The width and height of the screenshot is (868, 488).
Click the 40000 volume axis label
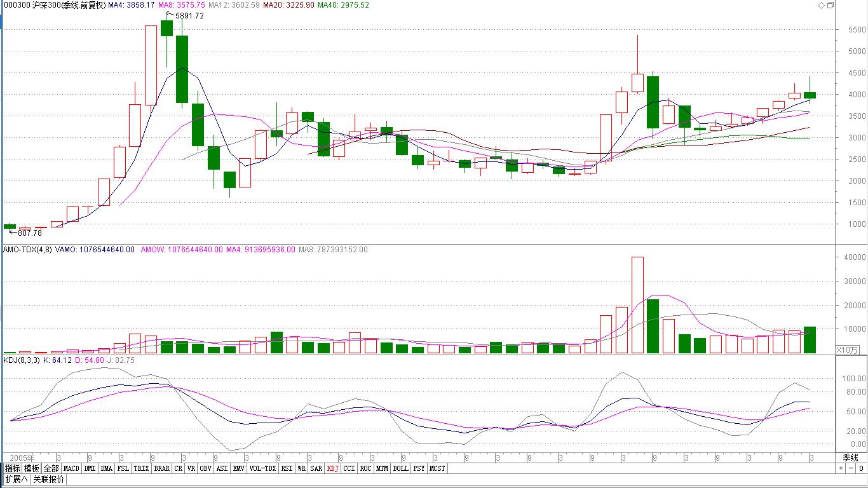(x=855, y=257)
